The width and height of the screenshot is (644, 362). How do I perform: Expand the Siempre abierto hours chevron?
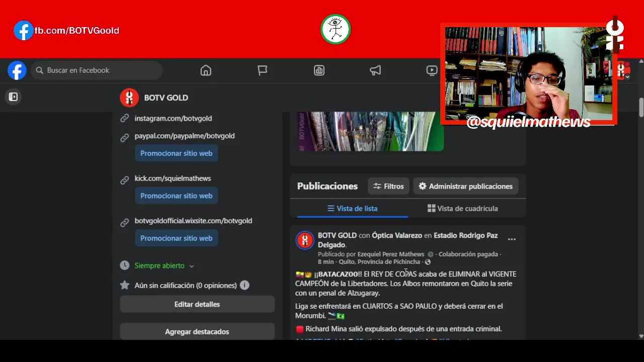coord(192,266)
